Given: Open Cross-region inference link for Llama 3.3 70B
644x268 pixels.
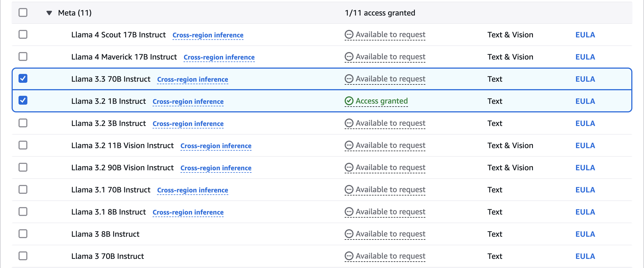Looking at the screenshot, I should point(193,79).
